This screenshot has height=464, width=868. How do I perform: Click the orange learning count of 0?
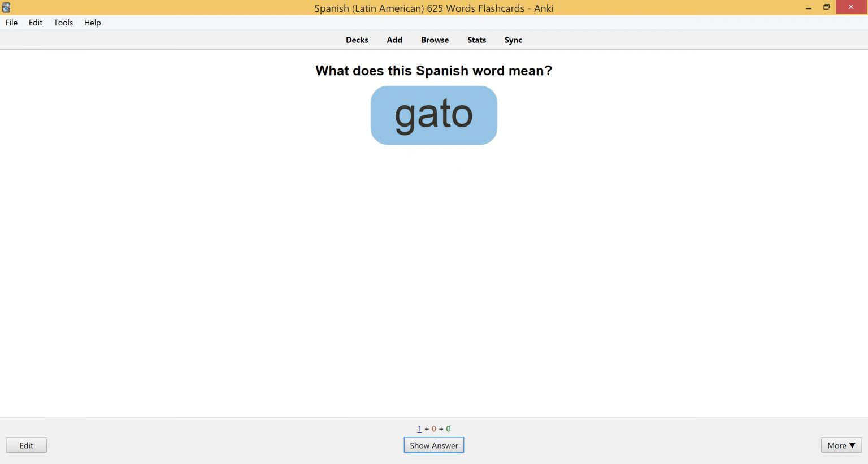click(434, 428)
